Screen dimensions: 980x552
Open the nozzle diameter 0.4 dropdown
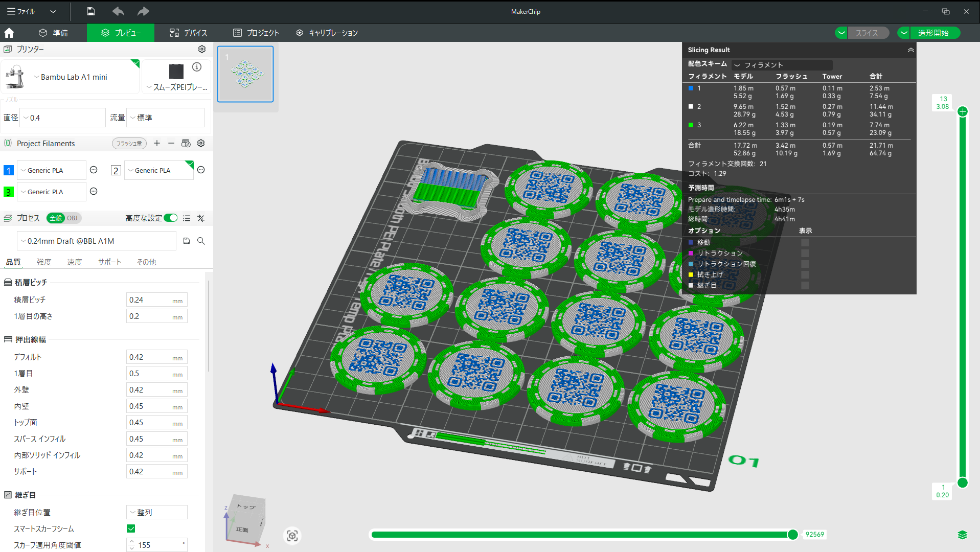coord(63,118)
